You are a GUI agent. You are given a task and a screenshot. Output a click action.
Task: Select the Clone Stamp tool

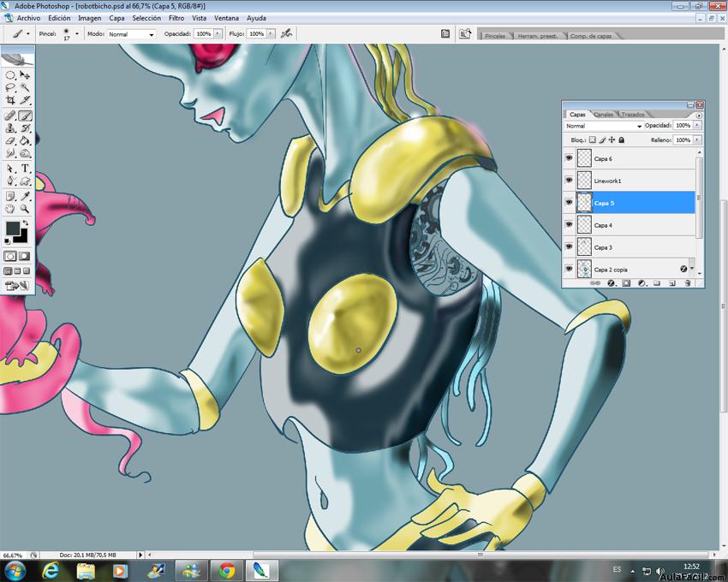pyautogui.click(x=10, y=128)
